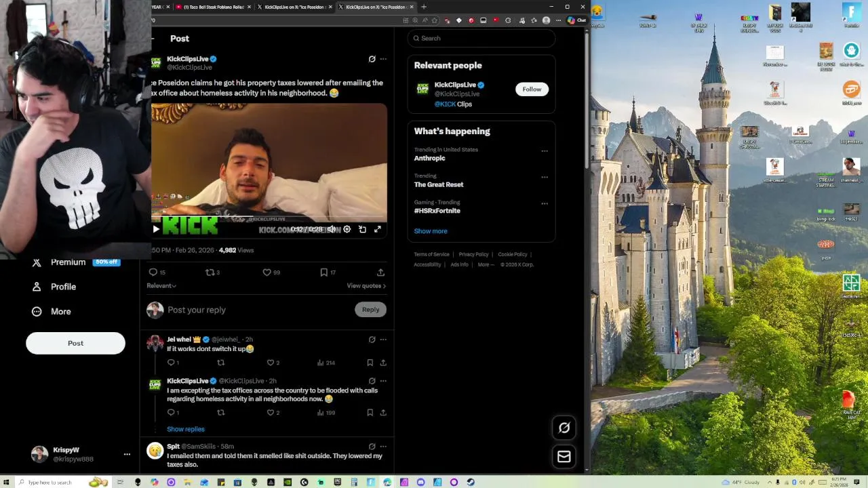
Task: Open more options for Anthropic trend
Action: click(x=545, y=151)
